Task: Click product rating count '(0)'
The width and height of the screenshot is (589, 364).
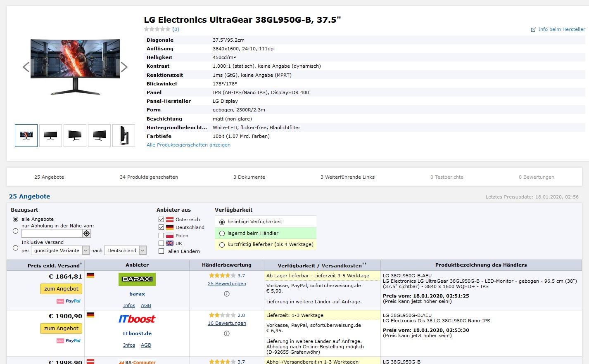Action: click(176, 29)
